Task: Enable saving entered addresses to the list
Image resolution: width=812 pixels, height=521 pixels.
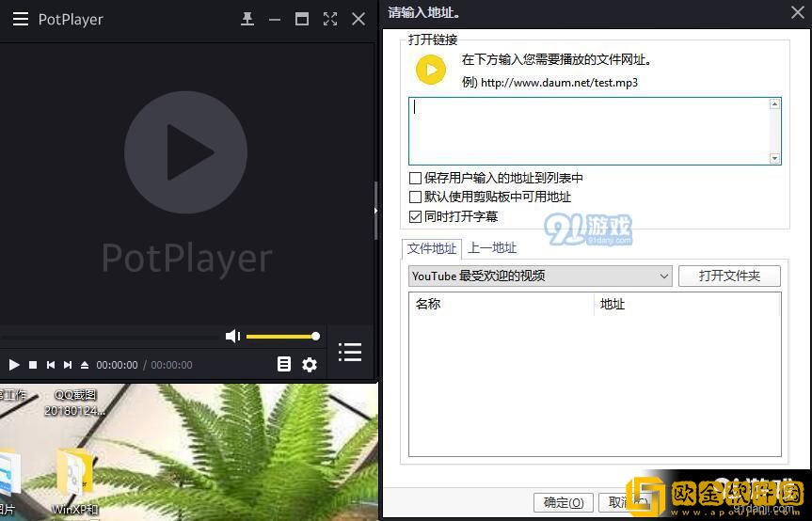Action: click(x=415, y=179)
